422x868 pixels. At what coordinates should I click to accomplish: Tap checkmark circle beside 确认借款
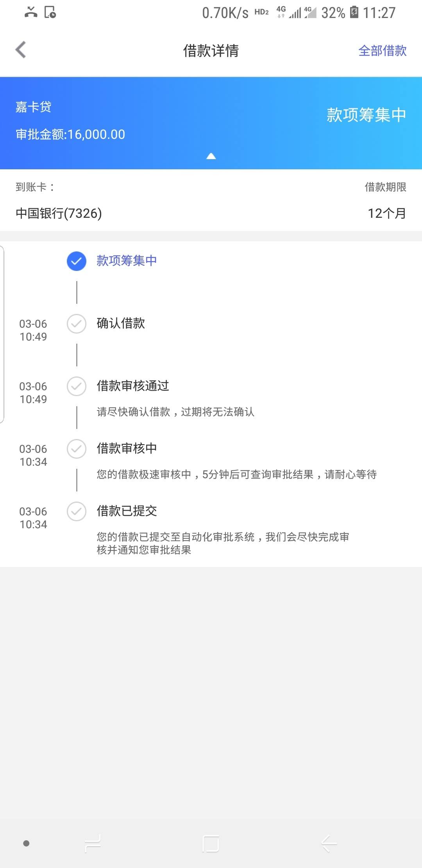pos(77,324)
